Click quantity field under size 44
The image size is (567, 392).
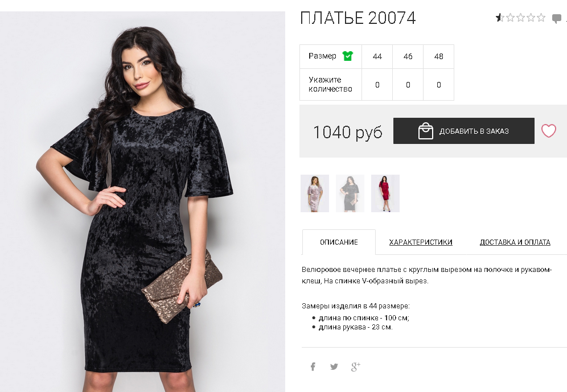click(x=377, y=85)
